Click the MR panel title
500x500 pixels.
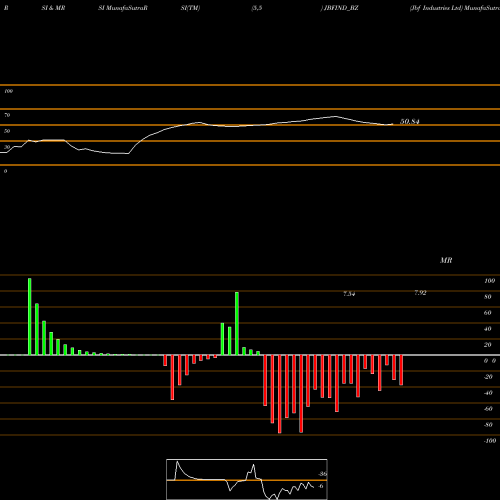coord(446,260)
